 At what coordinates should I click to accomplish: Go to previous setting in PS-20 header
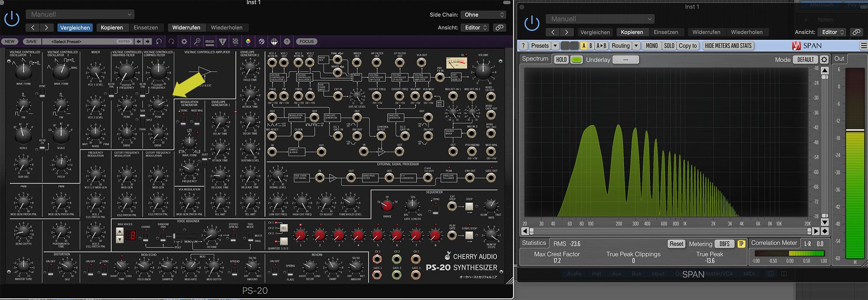point(33,27)
